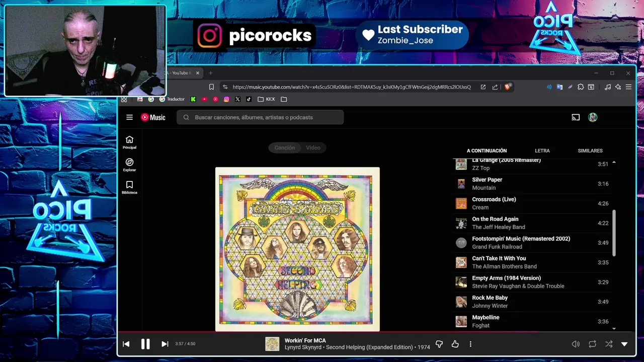Open the TikTok bookmark icon
This screenshot has width=644, height=362.
[x=249, y=99]
